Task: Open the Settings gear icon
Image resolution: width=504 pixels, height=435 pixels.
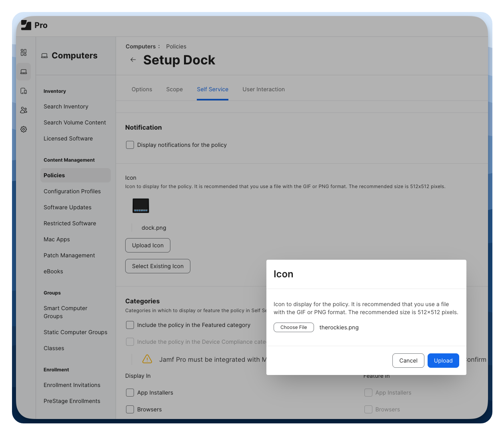Action: pos(24,129)
